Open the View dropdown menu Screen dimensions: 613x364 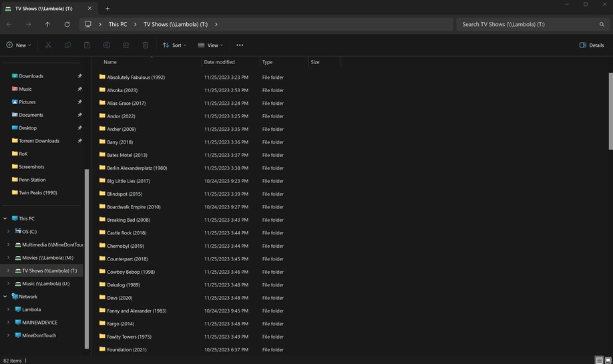point(210,45)
